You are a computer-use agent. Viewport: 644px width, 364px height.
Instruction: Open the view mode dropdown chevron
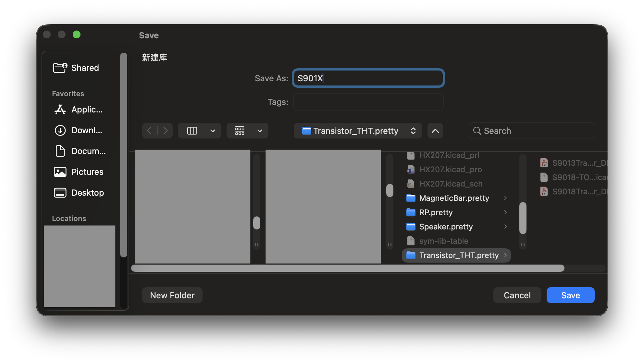(213, 131)
